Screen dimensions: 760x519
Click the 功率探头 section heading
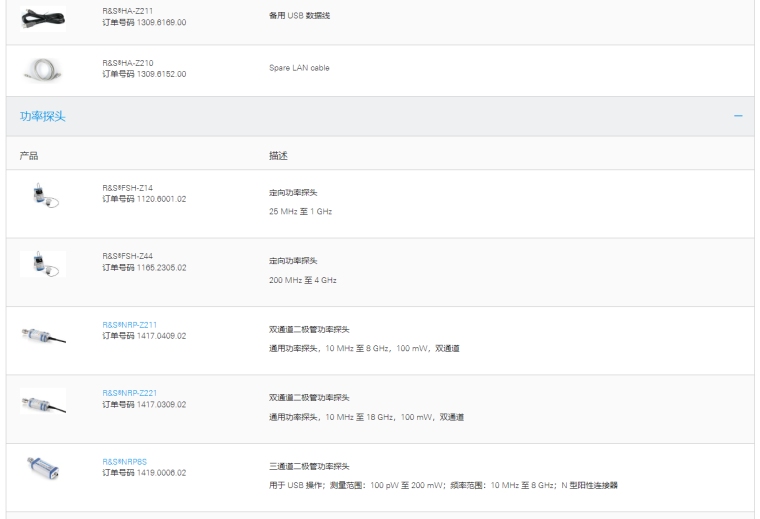pos(43,117)
